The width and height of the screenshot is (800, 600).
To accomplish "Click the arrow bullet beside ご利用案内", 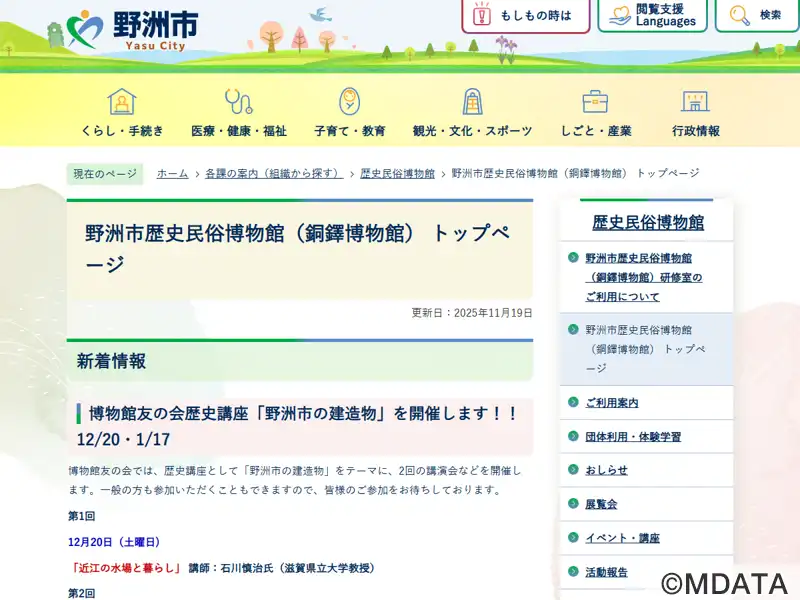I will [x=573, y=402].
